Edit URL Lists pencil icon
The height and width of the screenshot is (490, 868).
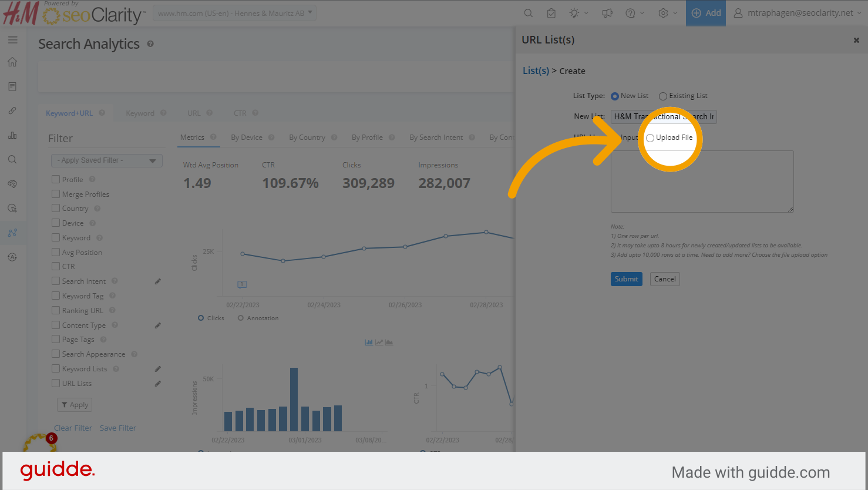157,384
